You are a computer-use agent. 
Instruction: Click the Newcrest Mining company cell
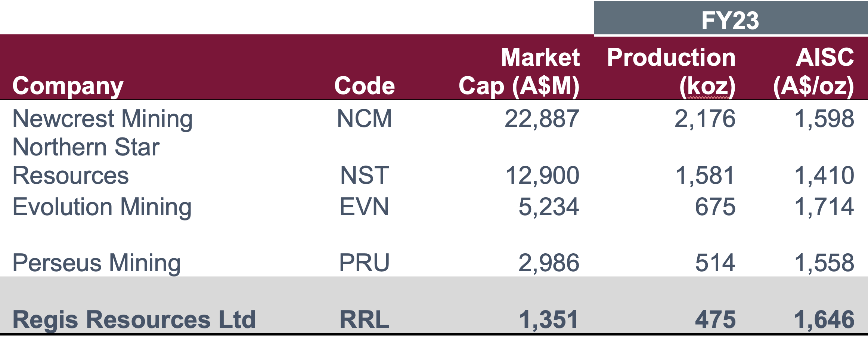[x=102, y=119]
